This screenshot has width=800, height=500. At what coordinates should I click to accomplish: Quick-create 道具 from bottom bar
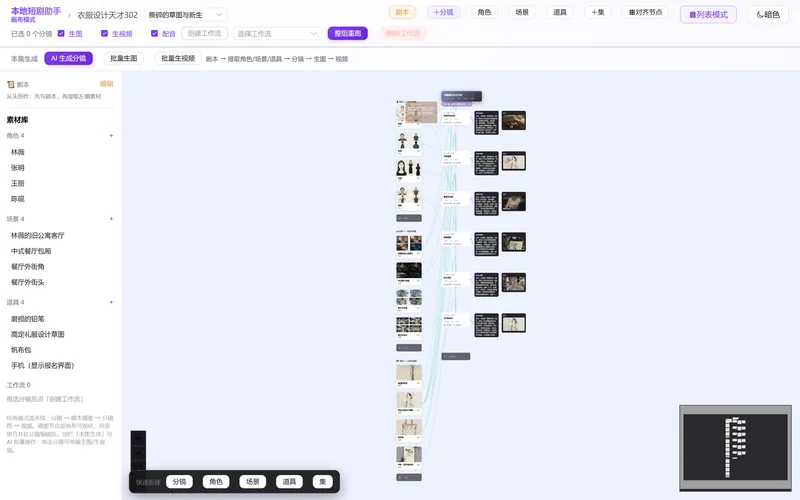pos(289,482)
